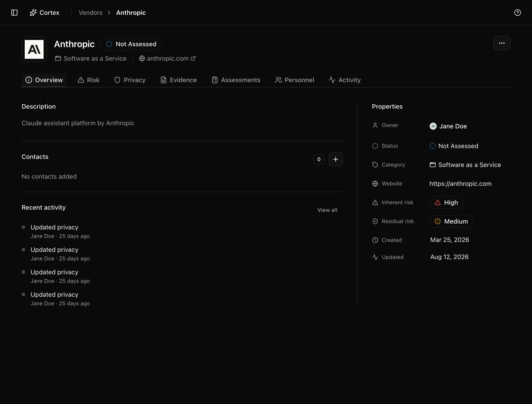Click the JD avatar icon
This screenshot has height=404, width=532.
433,126
